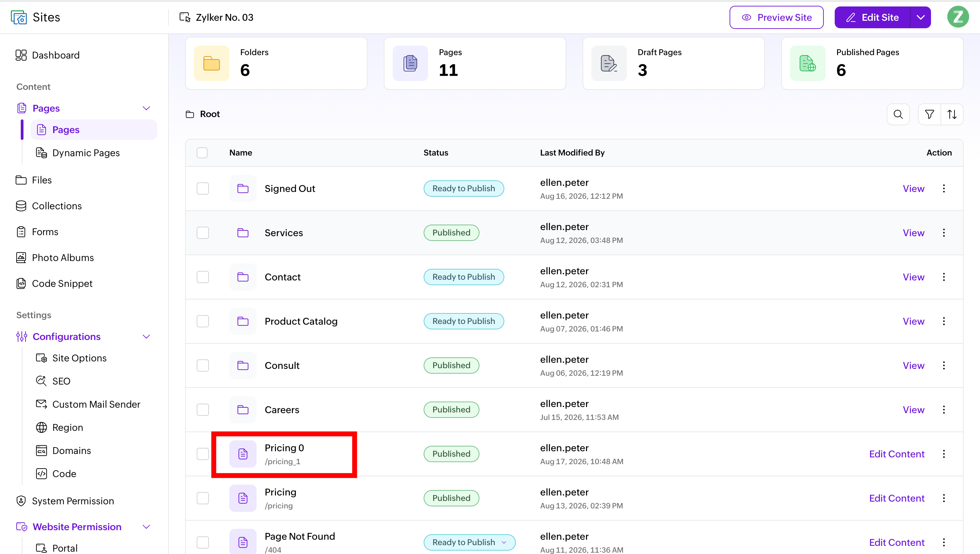The width and height of the screenshot is (980, 554).
Task: Open System Permission in sidebar
Action: (x=65, y=501)
